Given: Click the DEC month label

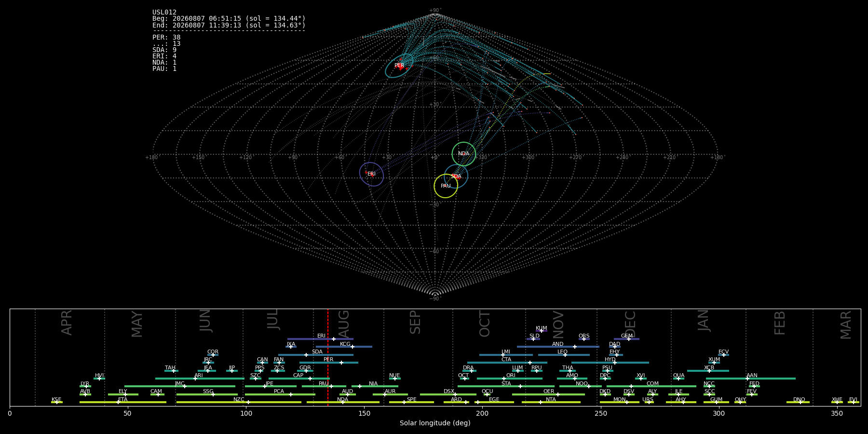Looking at the screenshot, I should pos(630,324).
